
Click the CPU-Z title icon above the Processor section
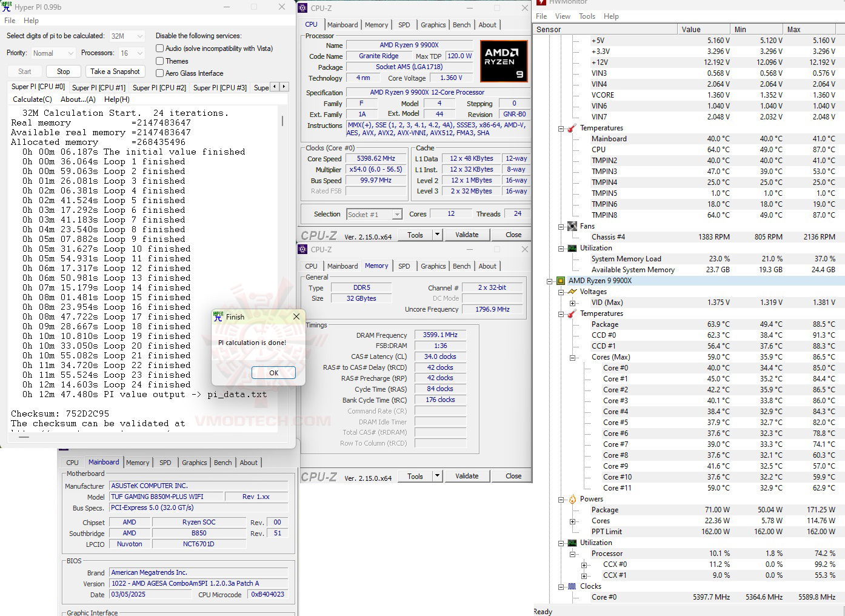(x=302, y=8)
